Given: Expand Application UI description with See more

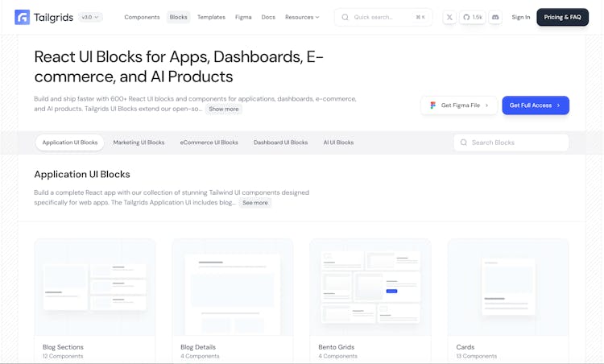Looking at the screenshot, I should point(254,203).
